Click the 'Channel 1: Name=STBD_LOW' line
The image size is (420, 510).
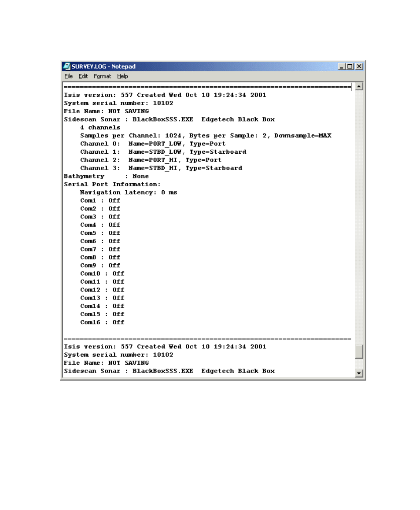click(163, 152)
